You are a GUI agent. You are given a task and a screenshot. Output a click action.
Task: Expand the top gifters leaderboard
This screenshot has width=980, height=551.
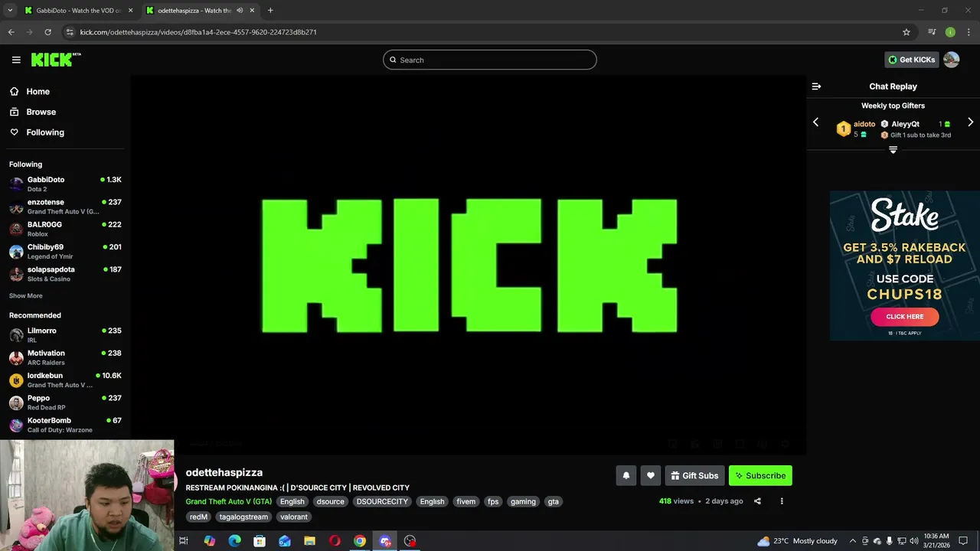(893, 150)
